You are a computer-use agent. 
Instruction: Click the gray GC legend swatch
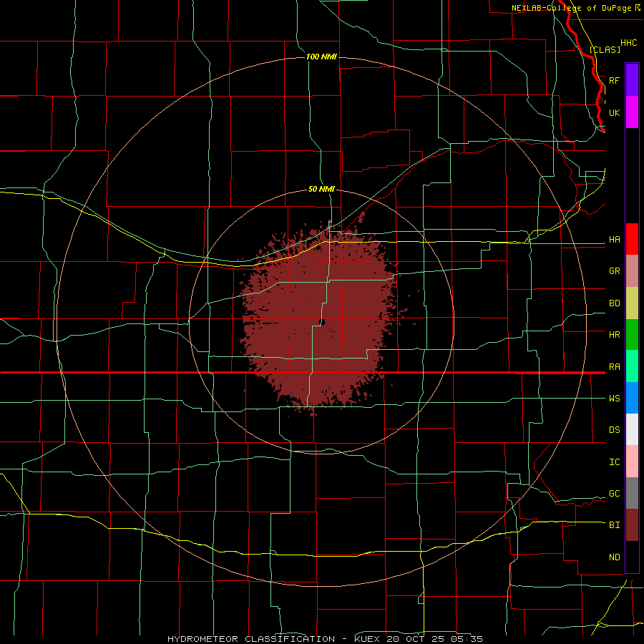632,493
